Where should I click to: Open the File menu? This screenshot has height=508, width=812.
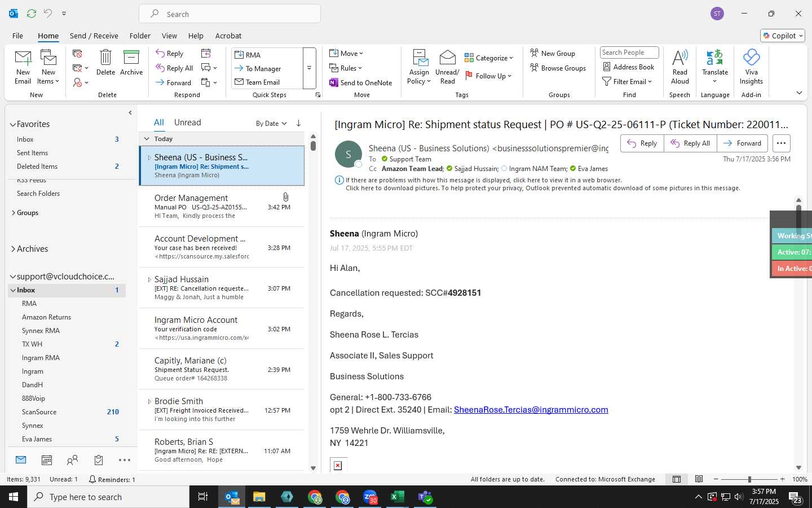[x=17, y=36]
